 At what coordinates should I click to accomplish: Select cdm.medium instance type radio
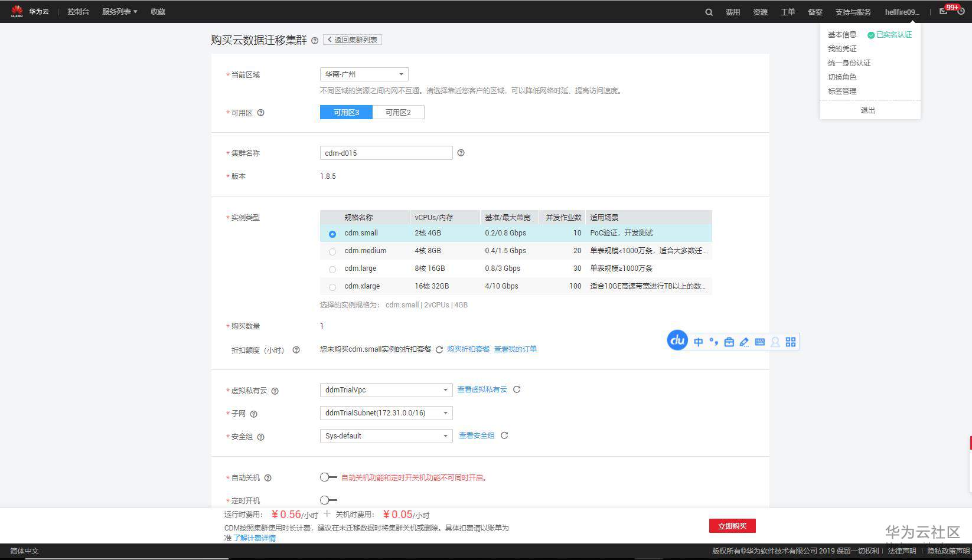tap(332, 252)
